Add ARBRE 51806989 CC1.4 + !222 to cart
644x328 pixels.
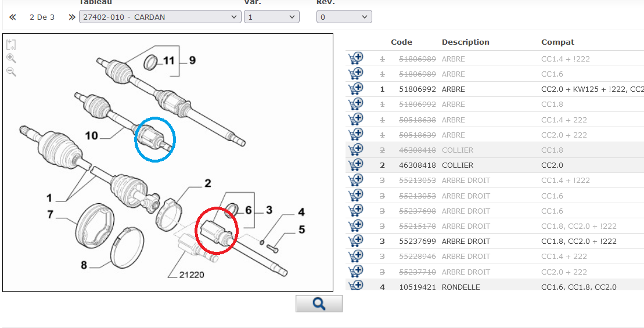355,59
